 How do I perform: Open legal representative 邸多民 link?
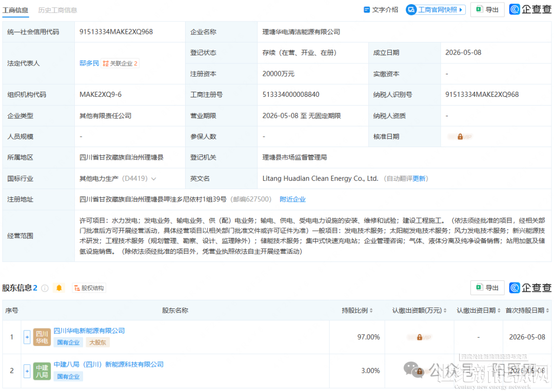[x=89, y=64]
